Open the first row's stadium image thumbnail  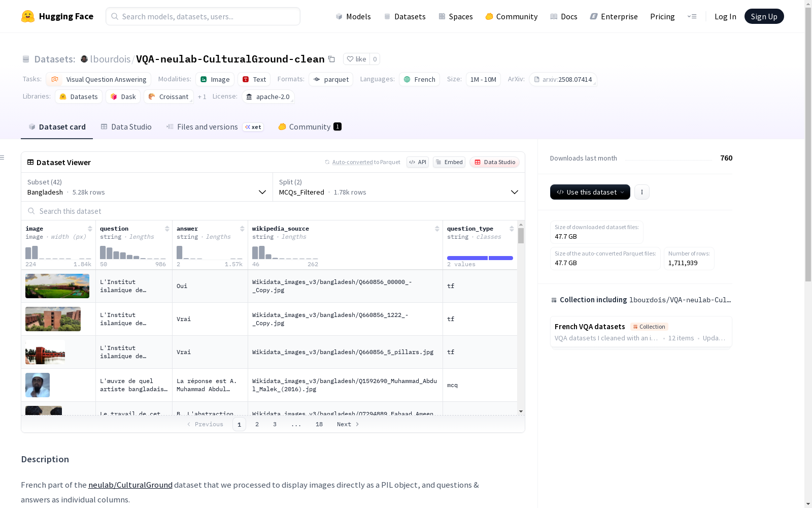(57, 286)
